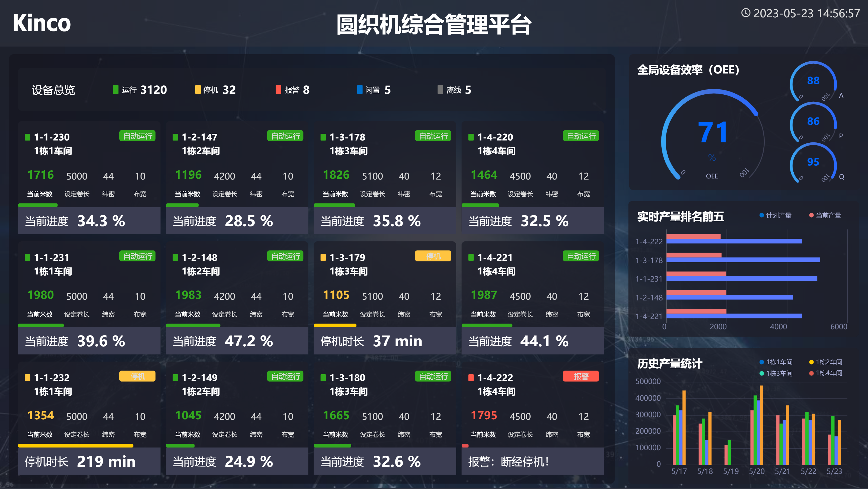Image resolution: width=868 pixels, height=489 pixels.
Task: Click the 自动运行 badge on machine 1-1-230
Action: (137, 136)
